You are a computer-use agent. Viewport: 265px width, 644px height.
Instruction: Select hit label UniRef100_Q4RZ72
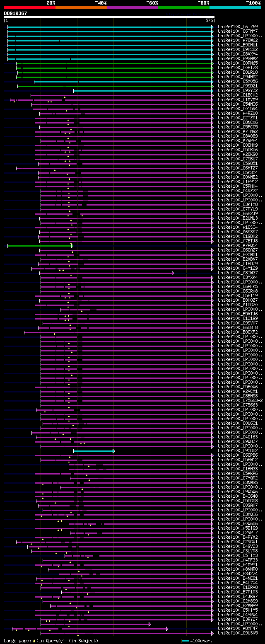click(238, 191)
